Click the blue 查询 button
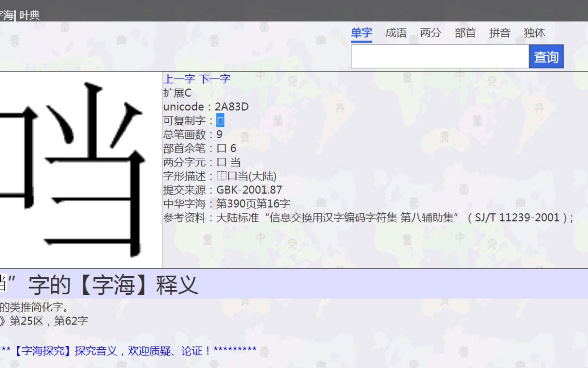The height and width of the screenshot is (368, 588). pos(546,57)
